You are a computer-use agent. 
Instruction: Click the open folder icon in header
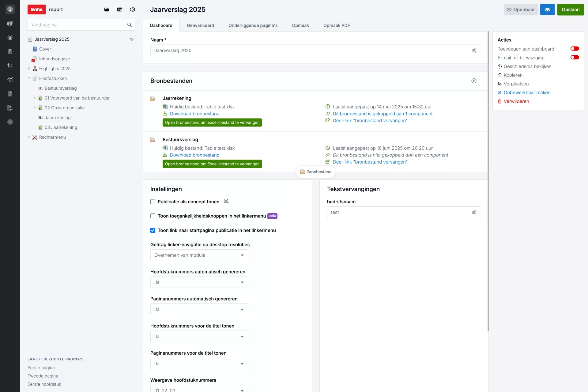point(107,9)
